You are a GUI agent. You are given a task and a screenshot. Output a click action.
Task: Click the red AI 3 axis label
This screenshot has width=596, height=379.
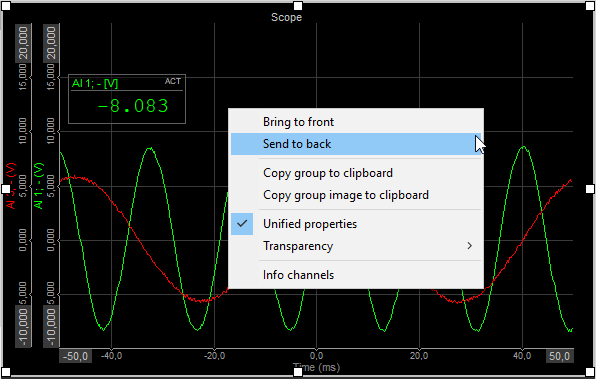(11, 186)
